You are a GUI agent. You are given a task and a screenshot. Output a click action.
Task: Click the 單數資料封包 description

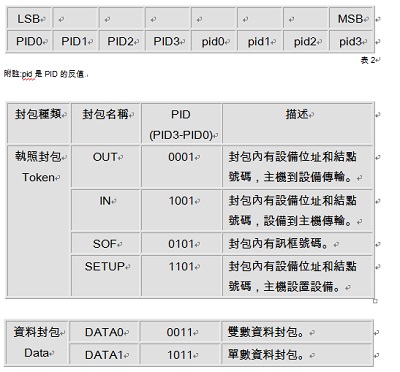click(x=297, y=354)
